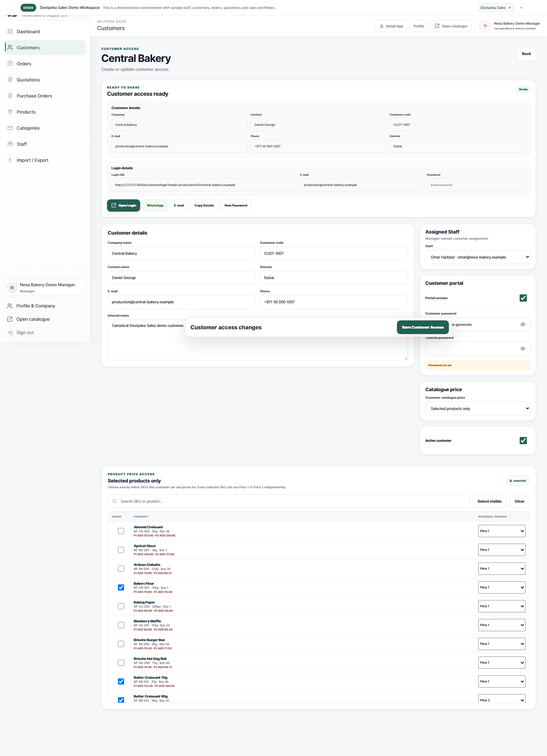Focus the Search SKU or product field
Viewport: 547px width, 756px height.
[289, 501]
